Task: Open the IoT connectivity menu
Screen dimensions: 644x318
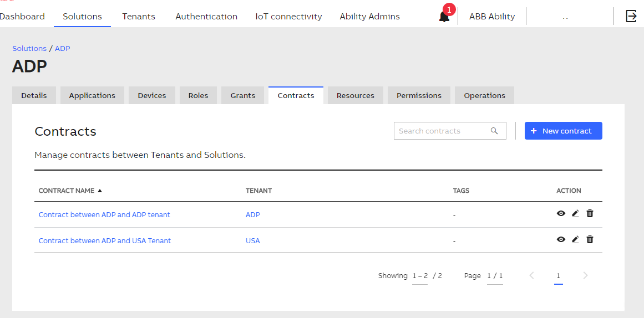Action: pos(289,17)
